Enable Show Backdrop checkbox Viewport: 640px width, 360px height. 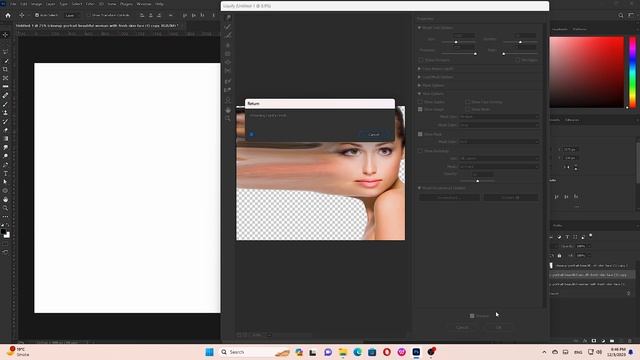(420, 151)
